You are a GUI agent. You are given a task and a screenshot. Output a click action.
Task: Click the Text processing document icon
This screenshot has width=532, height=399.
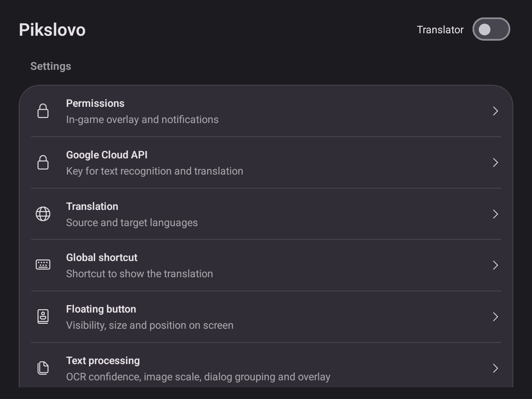43,368
